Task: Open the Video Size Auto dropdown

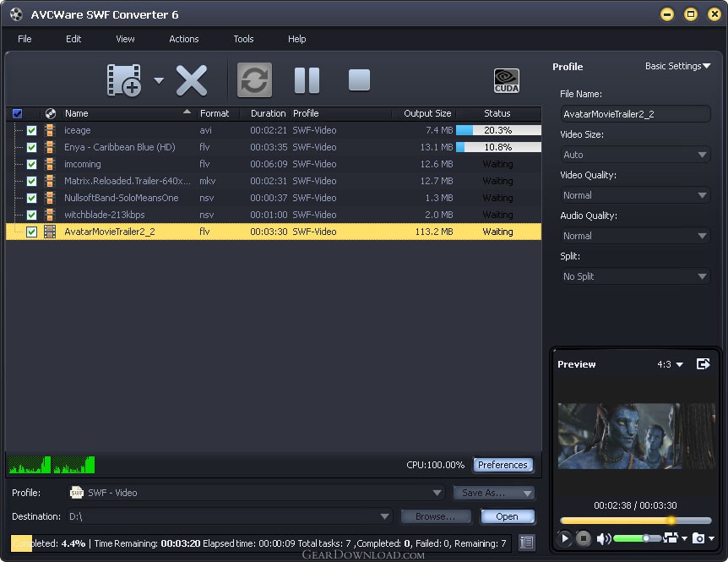Action: click(x=635, y=155)
